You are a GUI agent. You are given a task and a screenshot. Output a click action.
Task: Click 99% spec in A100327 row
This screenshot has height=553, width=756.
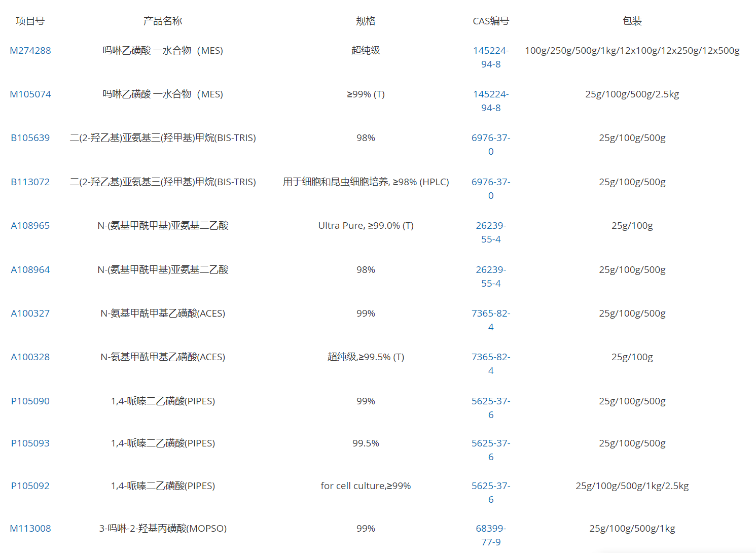pyautogui.click(x=366, y=314)
